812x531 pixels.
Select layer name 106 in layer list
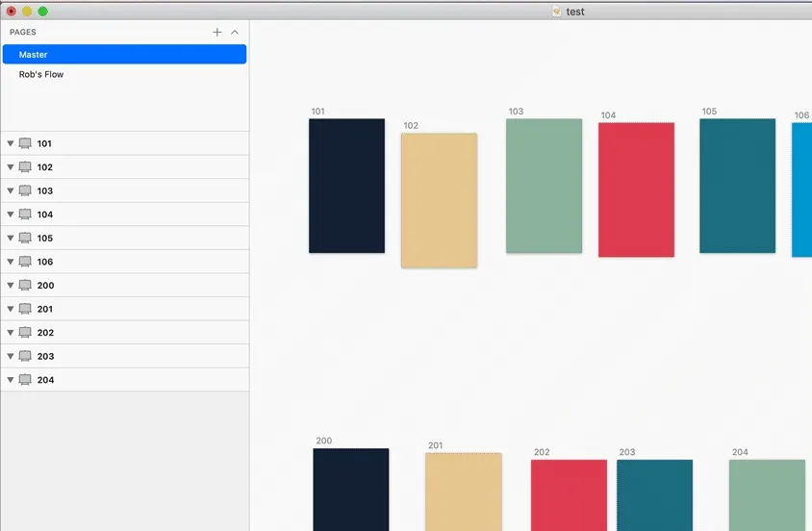pyautogui.click(x=45, y=262)
